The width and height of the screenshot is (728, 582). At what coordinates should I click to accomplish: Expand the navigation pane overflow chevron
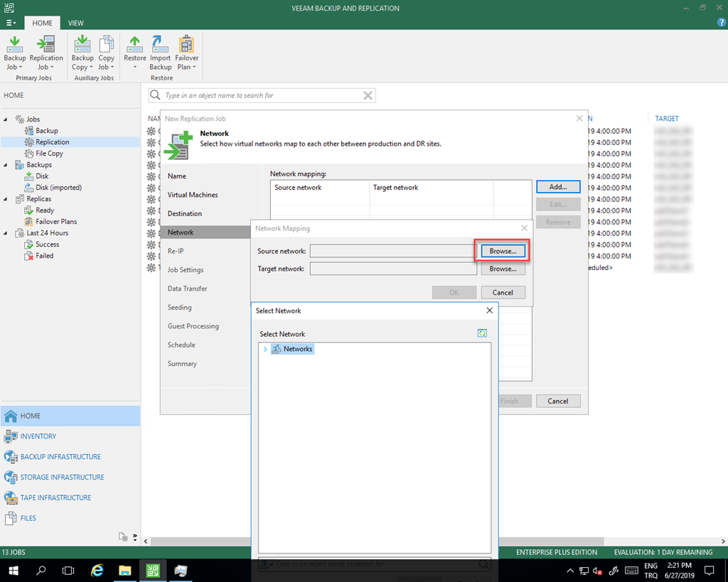[x=135, y=537]
